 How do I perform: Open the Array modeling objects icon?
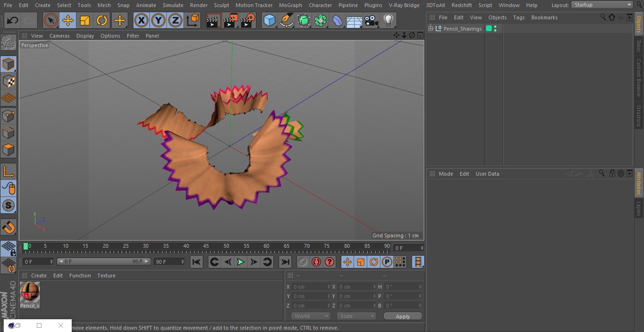[x=321, y=21]
